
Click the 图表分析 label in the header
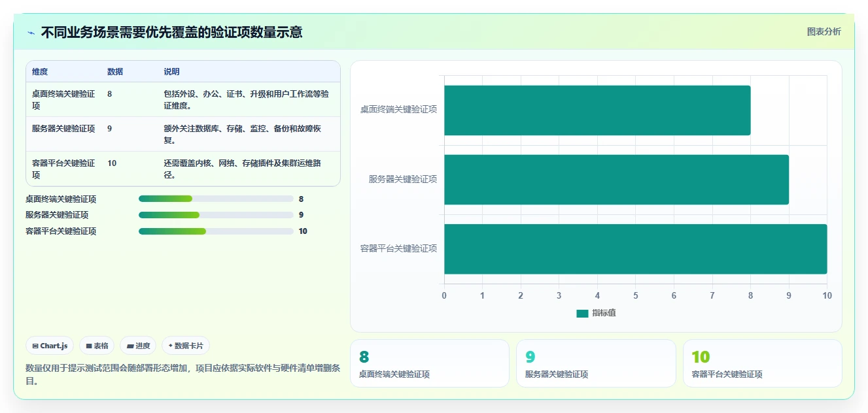point(824,31)
